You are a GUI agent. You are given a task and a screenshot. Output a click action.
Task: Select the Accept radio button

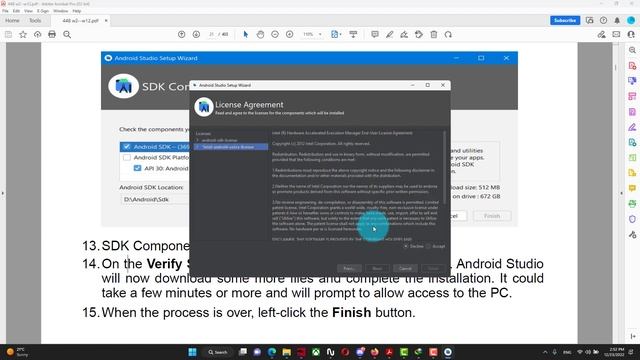tap(428, 247)
